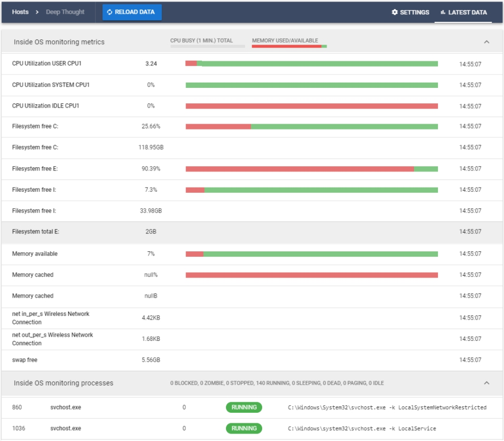Viewport: 504px width, 441px height.
Task: Click the 3.24 CPU user value
Action: point(151,63)
